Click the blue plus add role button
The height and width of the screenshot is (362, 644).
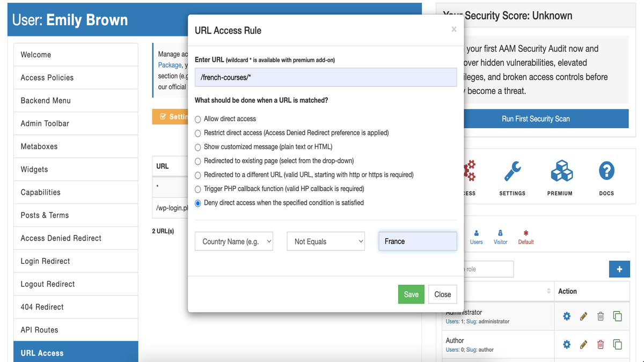tap(619, 269)
